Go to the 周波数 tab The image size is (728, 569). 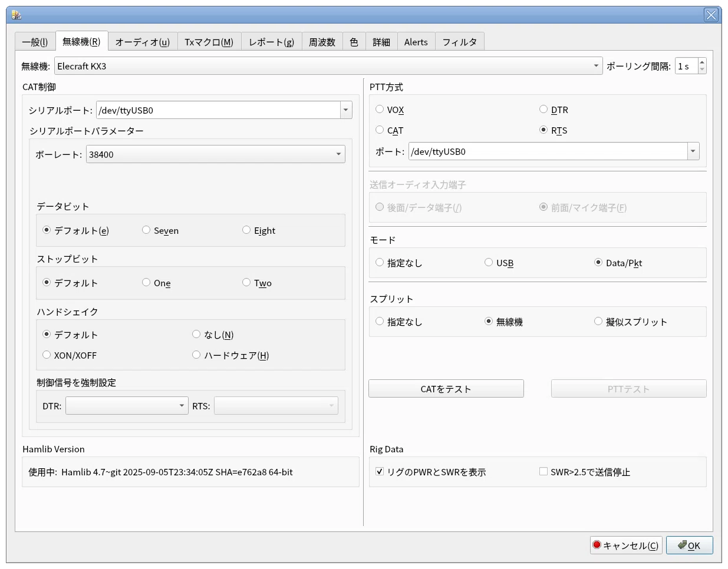(322, 42)
